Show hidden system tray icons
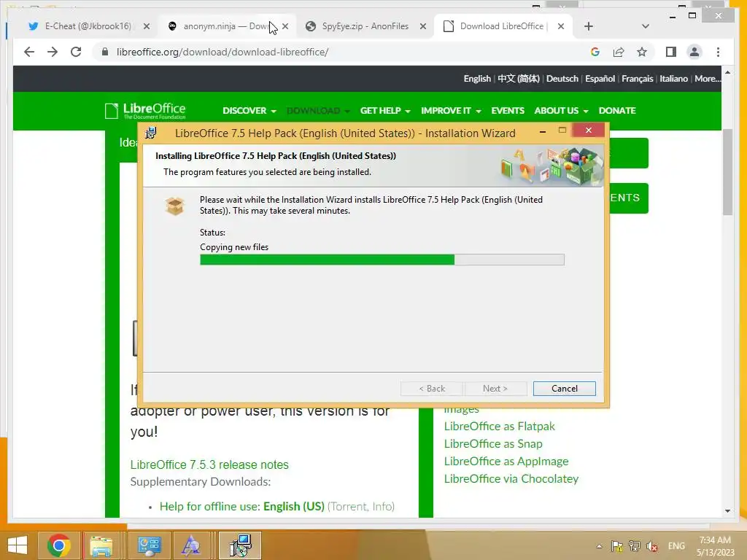This screenshot has height=560, width=747. [x=600, y=546]
